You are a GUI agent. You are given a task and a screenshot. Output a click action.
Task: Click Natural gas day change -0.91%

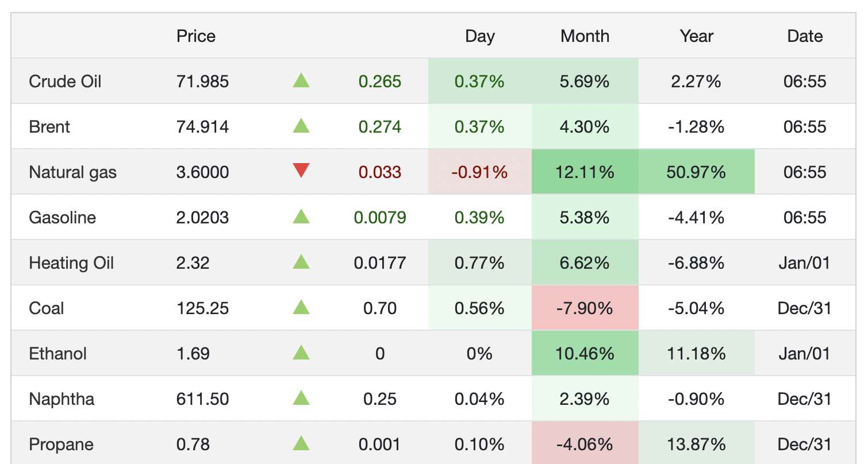tap(479, 172)
